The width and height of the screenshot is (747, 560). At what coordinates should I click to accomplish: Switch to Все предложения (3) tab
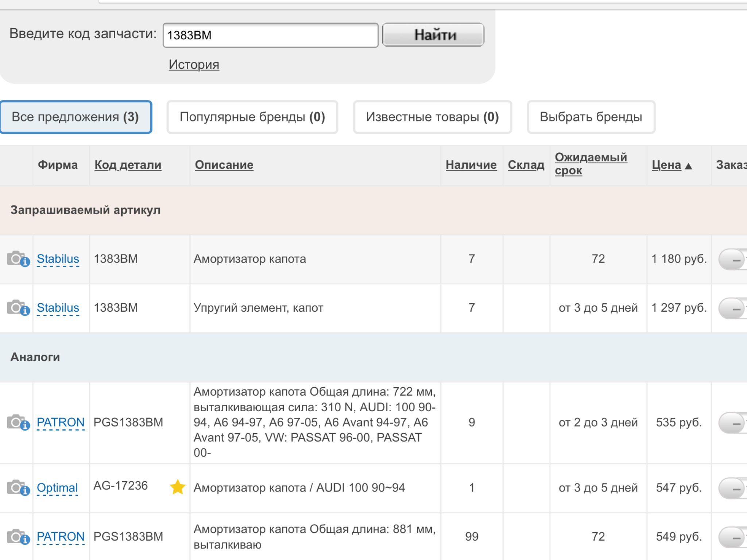coord(76,117)
